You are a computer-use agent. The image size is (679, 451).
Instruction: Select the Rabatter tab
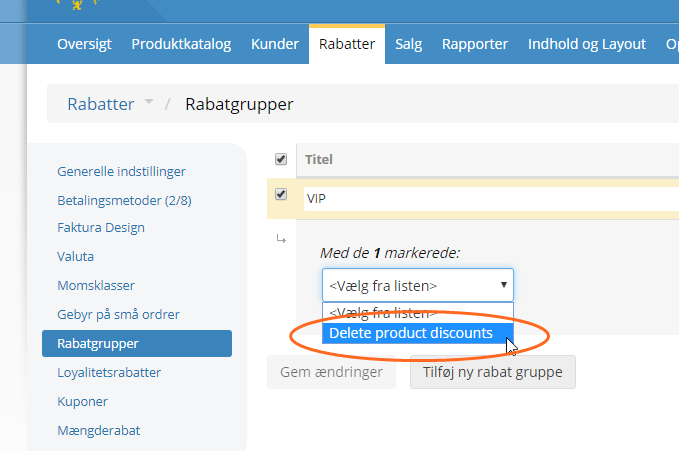(347, 44)
